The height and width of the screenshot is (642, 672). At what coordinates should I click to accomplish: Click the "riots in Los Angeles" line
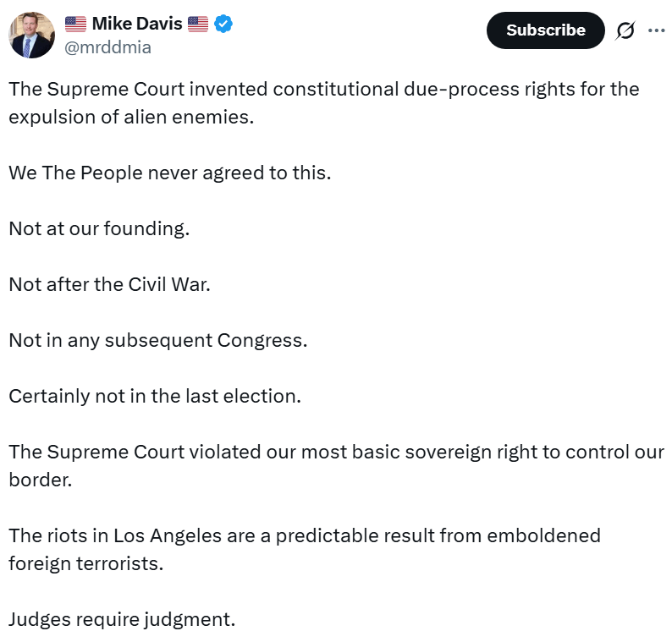tap(305, 535)
